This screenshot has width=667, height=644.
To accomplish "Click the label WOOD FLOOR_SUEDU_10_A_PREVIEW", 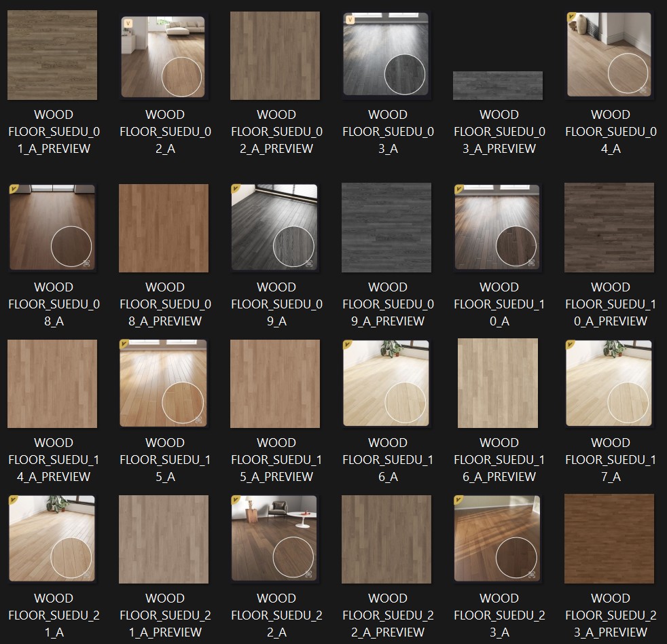I will pyautogui.click(x=611, y=304).
